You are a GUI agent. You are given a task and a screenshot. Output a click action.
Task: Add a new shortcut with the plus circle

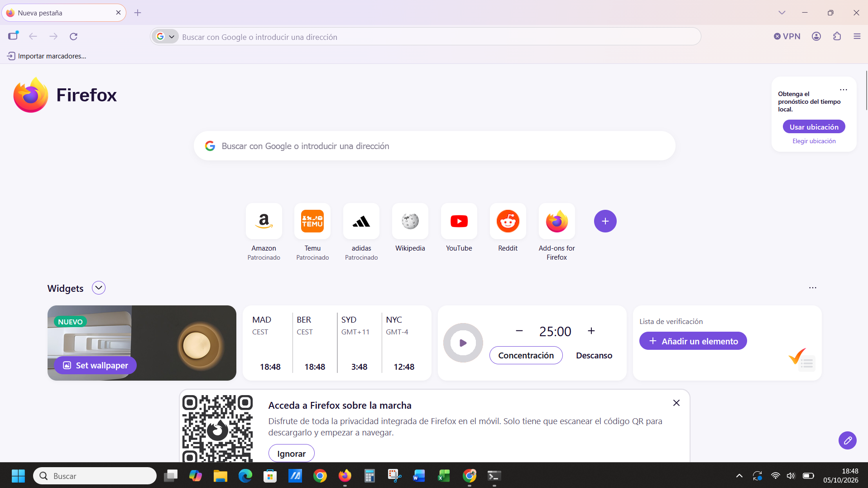pos(605,221)
